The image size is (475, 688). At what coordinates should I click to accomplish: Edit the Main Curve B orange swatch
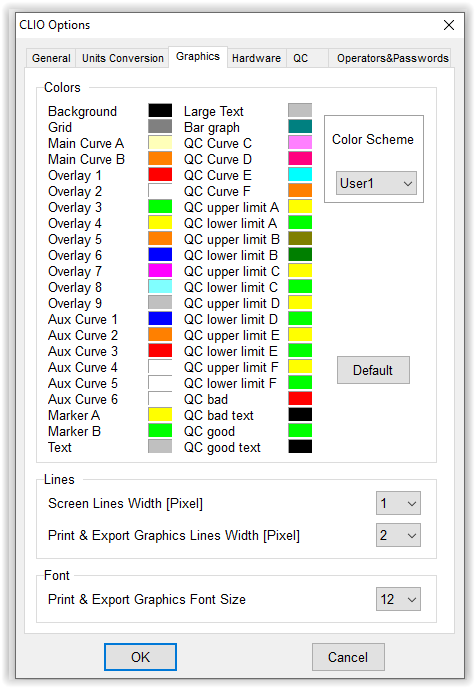[x=160, y=158]
